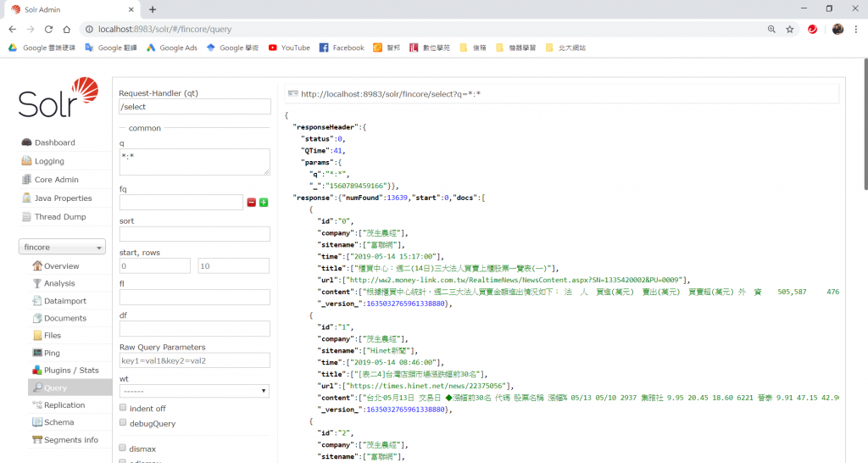Open the YouTube bookmark
868x463 pixels.
pyautogui.click(x=289, y=47)
